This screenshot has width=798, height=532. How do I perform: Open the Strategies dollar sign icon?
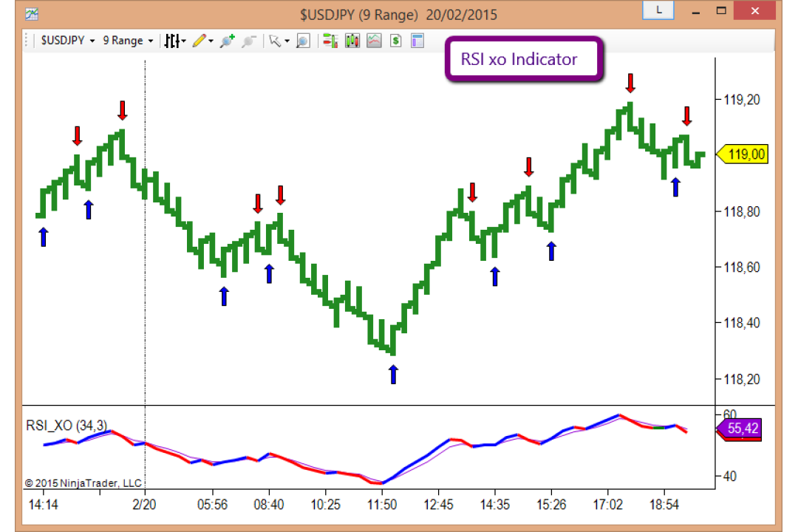coord(396,41)
